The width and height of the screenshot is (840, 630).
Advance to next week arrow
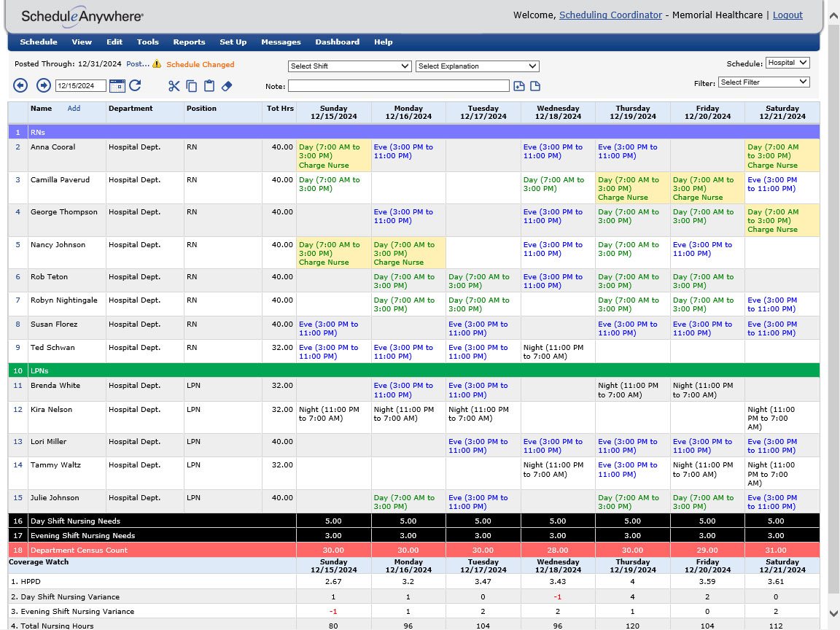pos(44,86)
